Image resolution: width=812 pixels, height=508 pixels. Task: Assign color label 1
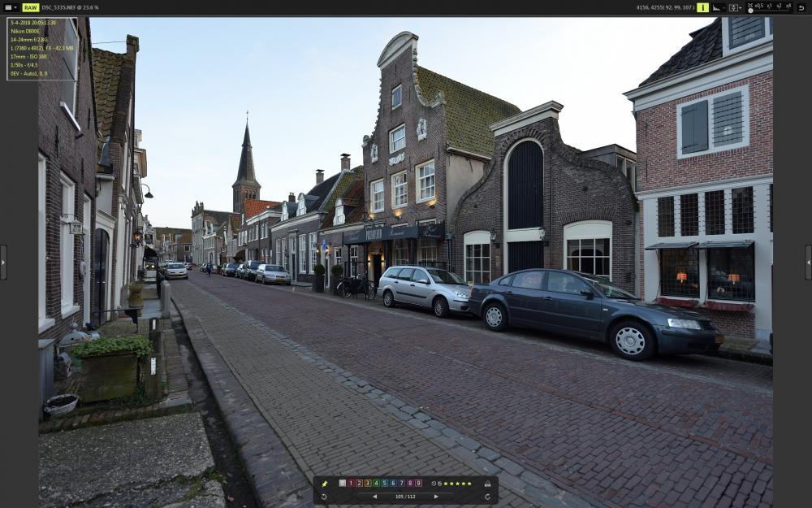(x=351, y=483)
